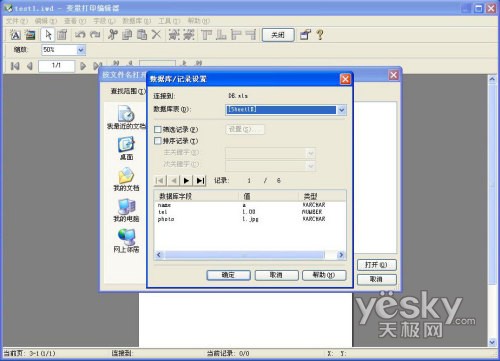Click the align left edges icon
500x361 pixels.
coord(236,35)
